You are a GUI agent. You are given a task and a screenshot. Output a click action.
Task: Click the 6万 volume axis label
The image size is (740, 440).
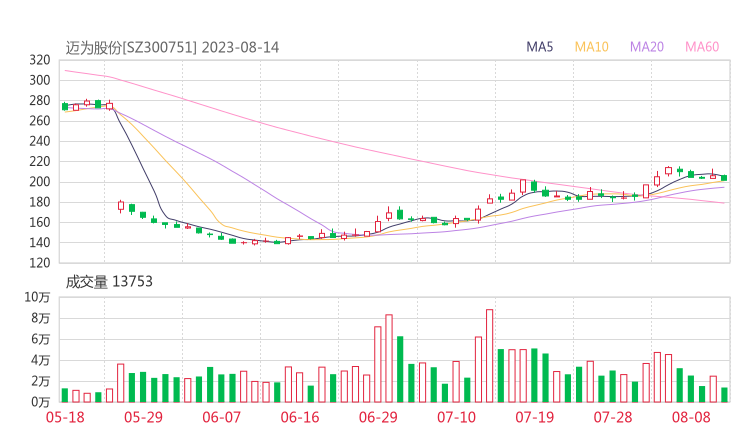pos(41,339)
